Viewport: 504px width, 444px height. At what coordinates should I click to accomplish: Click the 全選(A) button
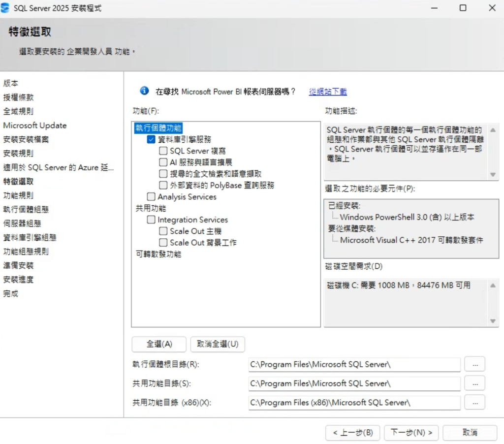[x=159, y=344]
